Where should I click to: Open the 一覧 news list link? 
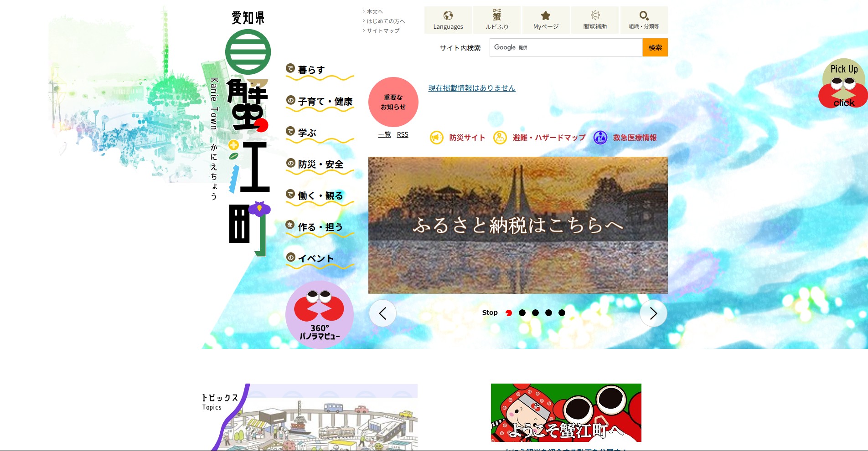tap(384, 134)
